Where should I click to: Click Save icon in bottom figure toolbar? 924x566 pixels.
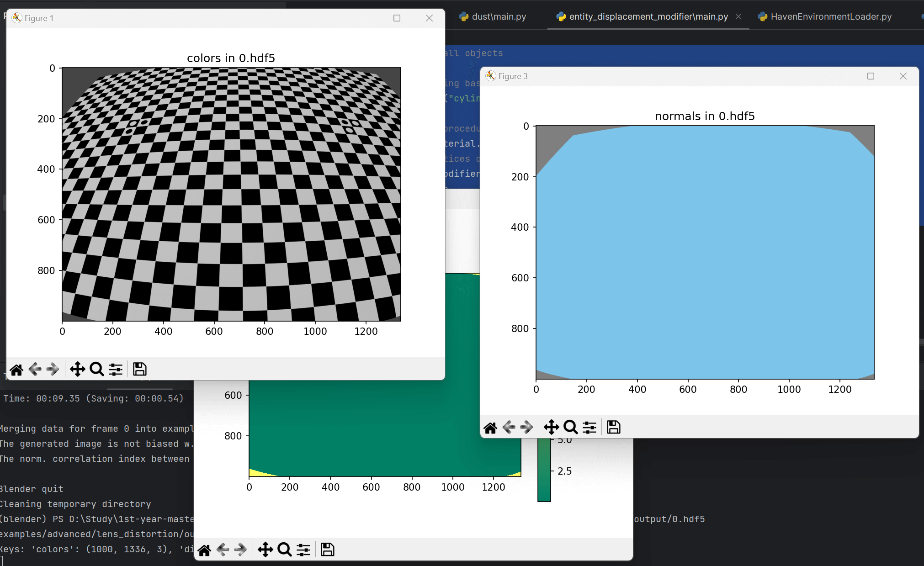327,550
